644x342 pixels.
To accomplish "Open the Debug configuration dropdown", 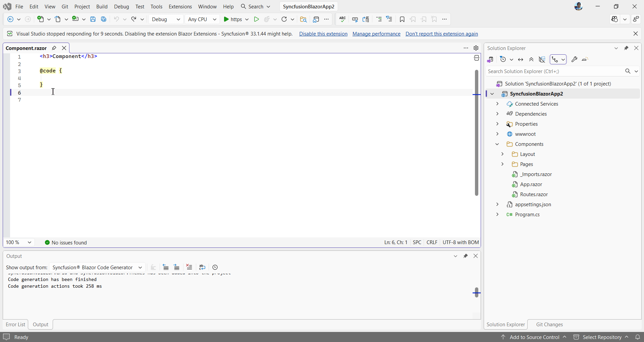I will click(166, 19).
